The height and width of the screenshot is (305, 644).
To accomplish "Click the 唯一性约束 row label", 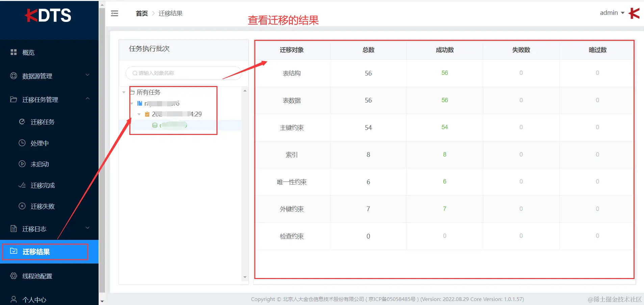I will pyautogui.click(x=292, y=182).
